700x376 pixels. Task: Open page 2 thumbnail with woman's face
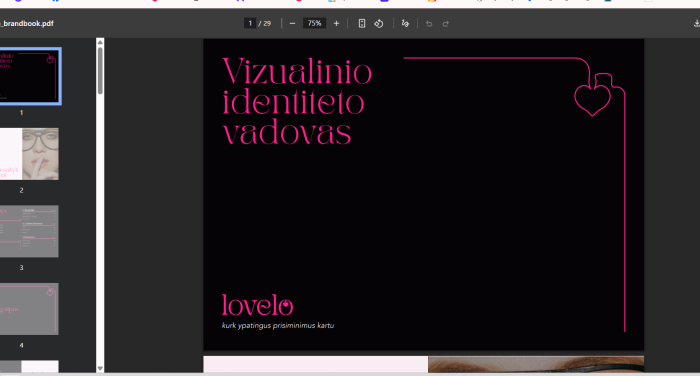(x=29, y=154)
